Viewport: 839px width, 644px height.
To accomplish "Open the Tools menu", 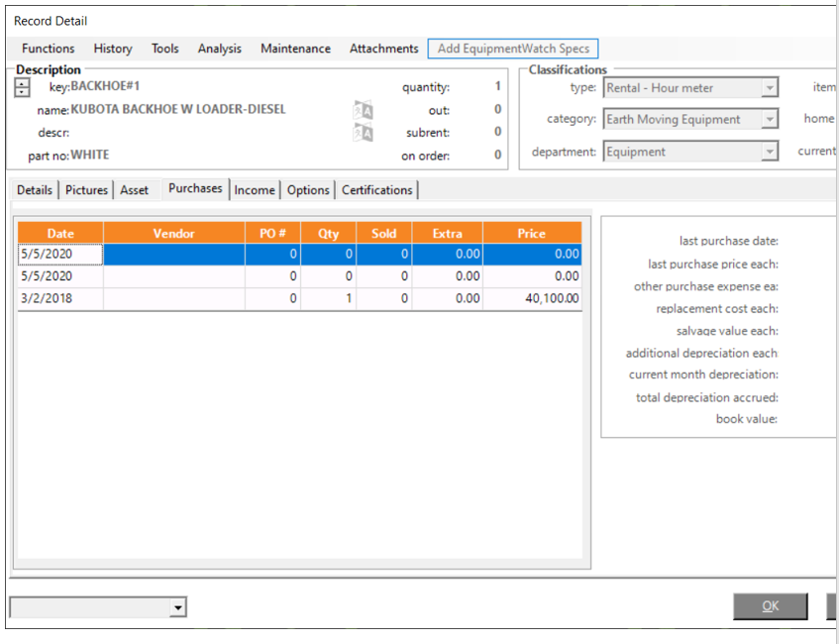I will coord(165,49).
